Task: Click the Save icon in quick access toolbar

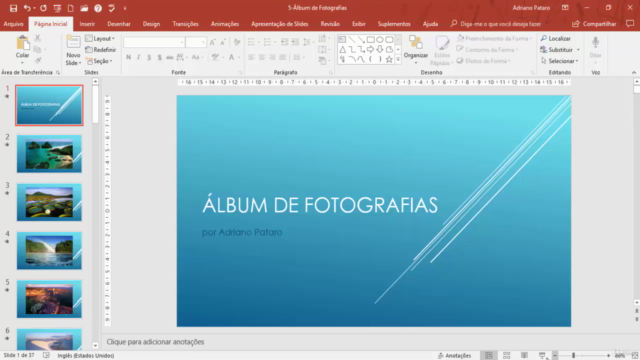Action: 13,8
